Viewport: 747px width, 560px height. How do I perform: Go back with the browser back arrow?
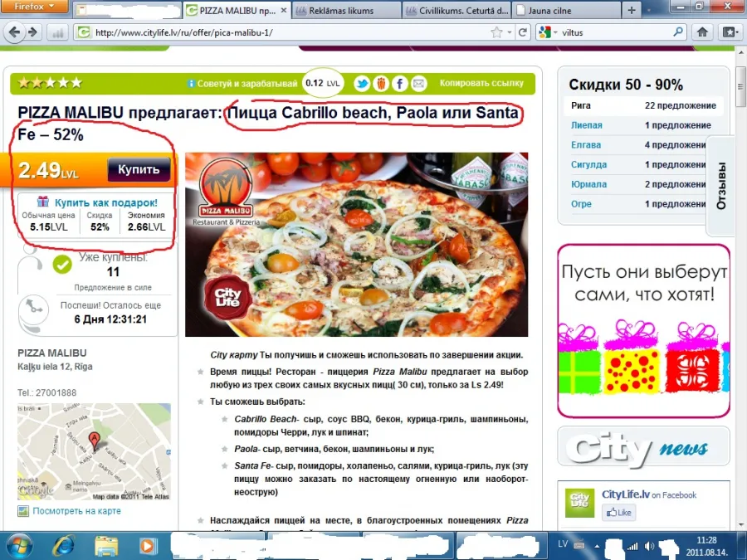[14, 32]
